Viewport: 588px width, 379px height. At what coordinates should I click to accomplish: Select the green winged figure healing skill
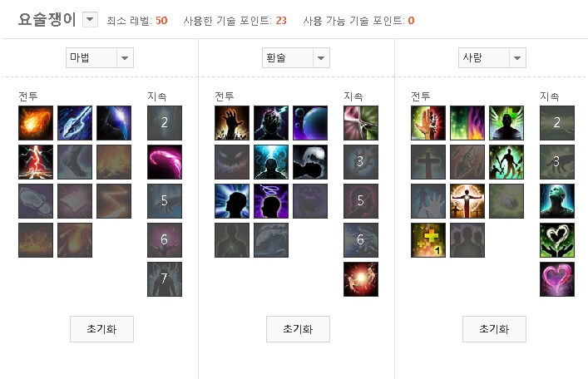(x=506, y=123)
